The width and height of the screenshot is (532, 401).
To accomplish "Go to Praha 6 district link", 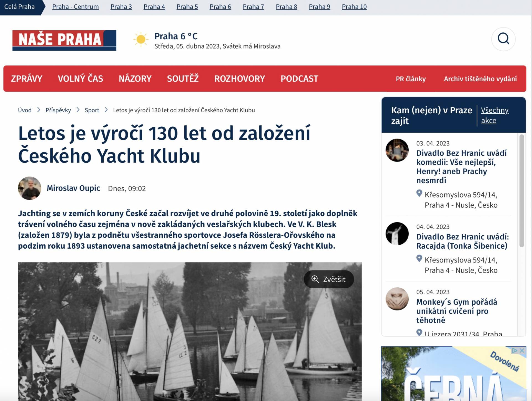I will 220,7.
